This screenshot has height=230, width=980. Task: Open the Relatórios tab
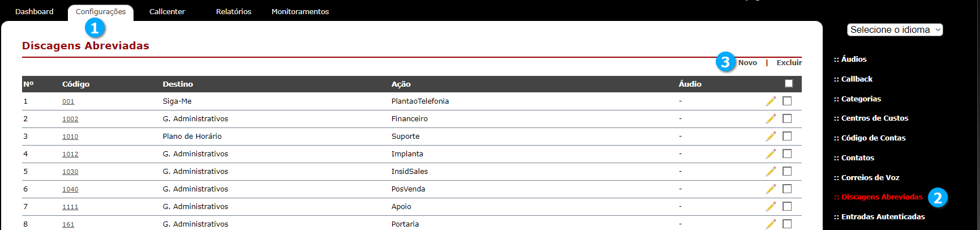[234, 11]
